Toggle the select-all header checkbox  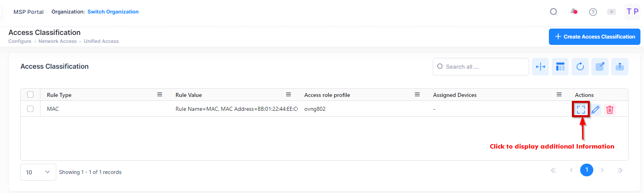[x=30, y=95]
